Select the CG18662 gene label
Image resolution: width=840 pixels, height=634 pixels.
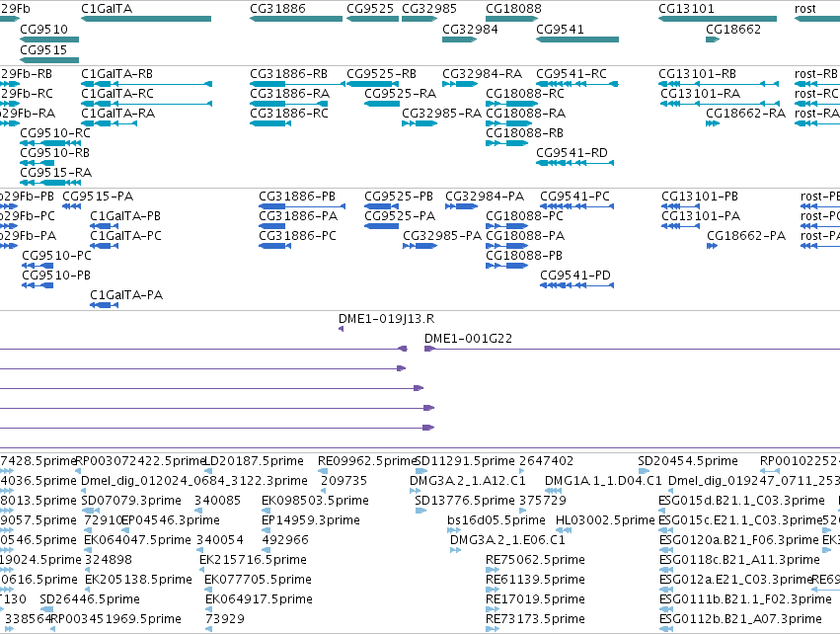[x=733, y=29]
